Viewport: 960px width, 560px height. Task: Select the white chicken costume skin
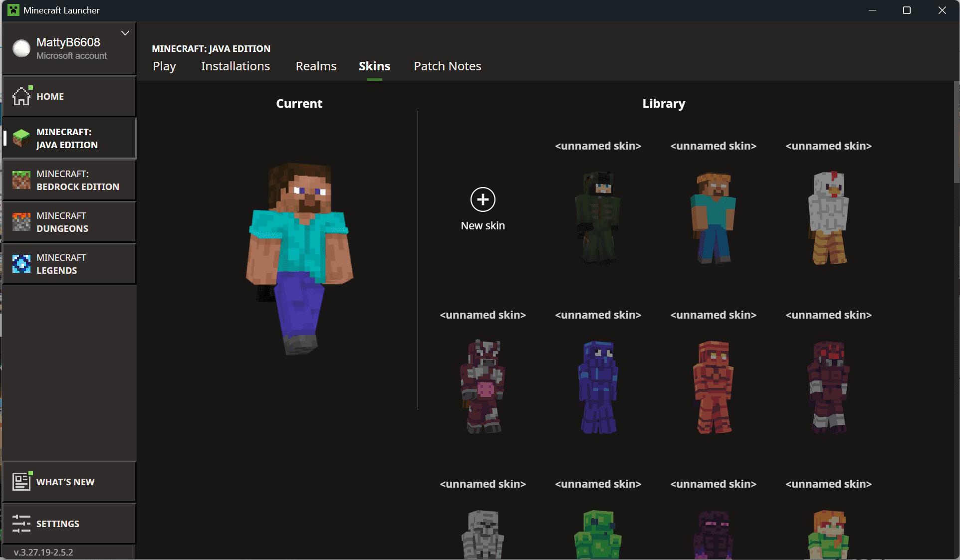click(828, 218)
